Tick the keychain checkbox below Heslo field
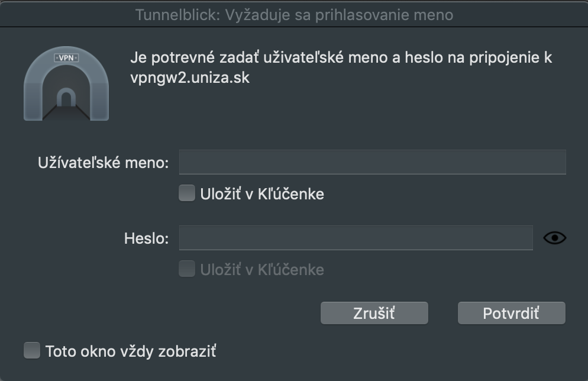This screenshot has height=381, width=588. pos(187,270)
